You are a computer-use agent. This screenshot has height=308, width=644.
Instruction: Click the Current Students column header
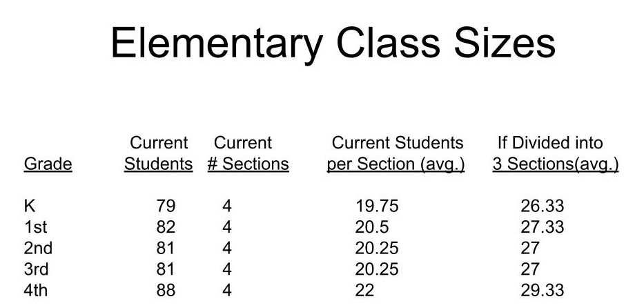pos(159,154)
